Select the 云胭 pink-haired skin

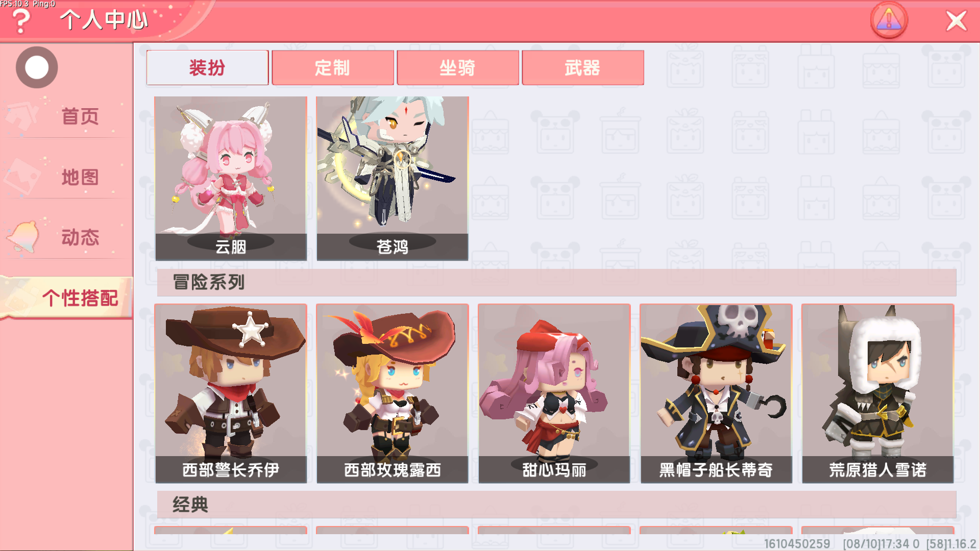coord(231,179)
